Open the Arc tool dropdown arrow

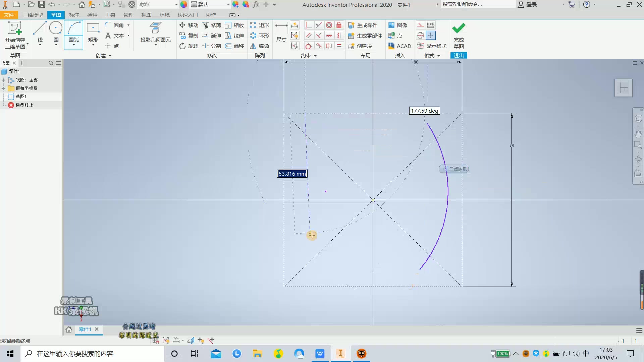(74, 45)
